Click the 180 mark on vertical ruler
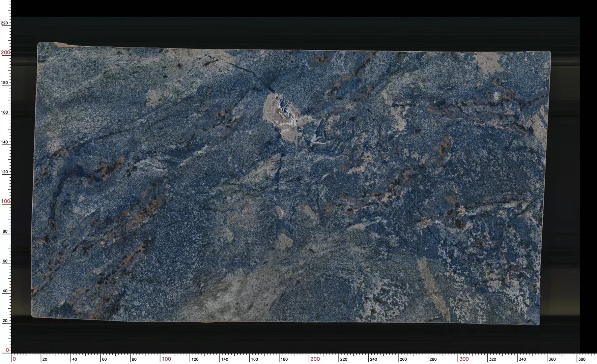 coord(5,83)
